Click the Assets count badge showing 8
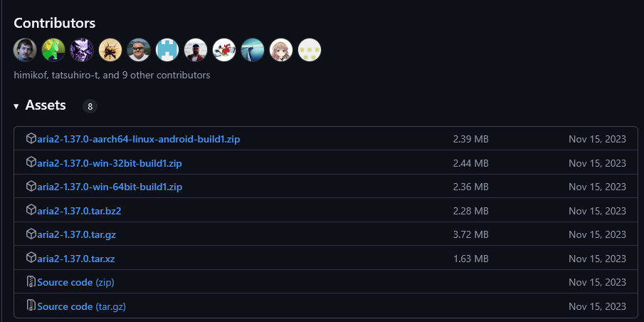This screenshot has height=322, width=644. [90, 107]
